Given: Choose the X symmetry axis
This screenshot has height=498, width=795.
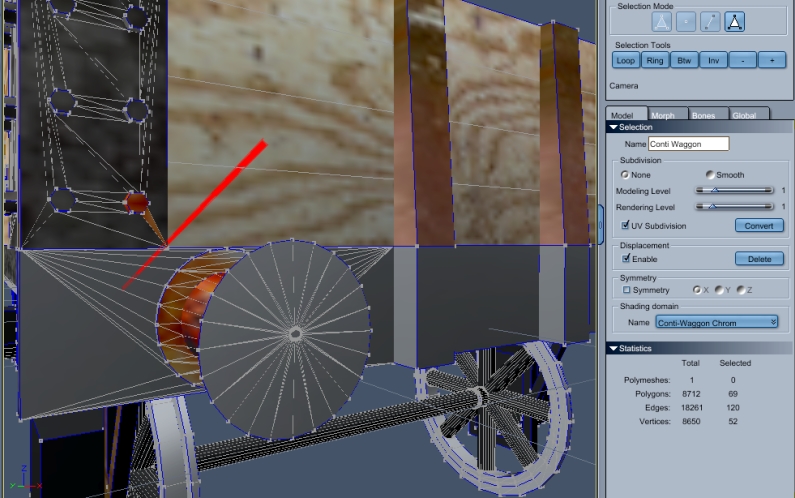Looking at the screenshot, I should click(697, 290).
